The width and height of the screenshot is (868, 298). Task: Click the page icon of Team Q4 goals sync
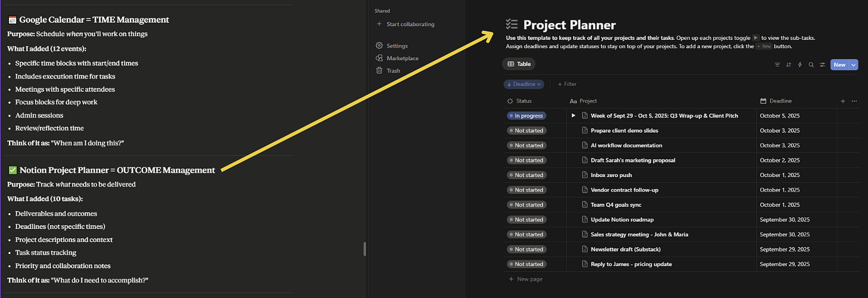click(x=585, y=204)
